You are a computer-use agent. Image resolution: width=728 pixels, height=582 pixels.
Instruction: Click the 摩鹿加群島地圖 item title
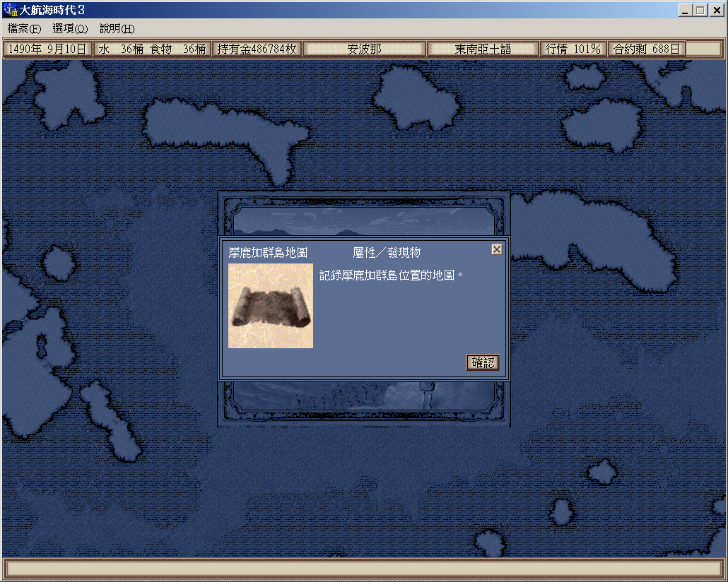click(268, 253)
